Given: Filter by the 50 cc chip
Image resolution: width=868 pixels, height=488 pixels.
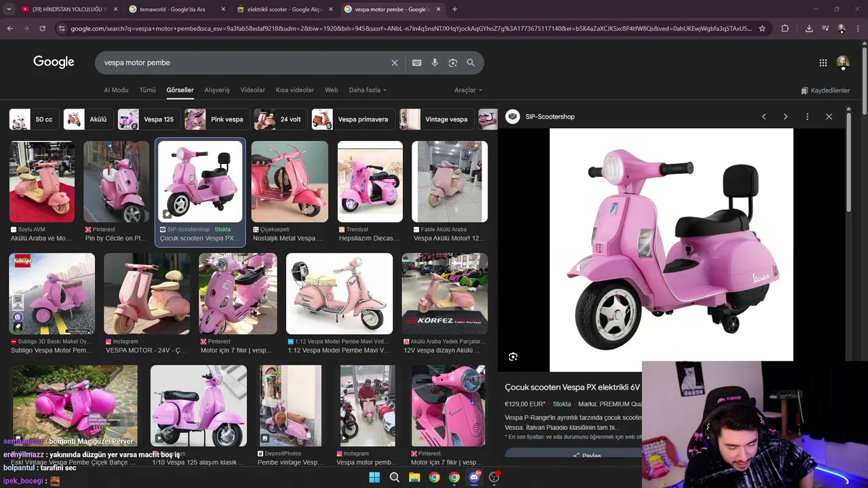Looking at the screenshot, I should tap(33, 119).
